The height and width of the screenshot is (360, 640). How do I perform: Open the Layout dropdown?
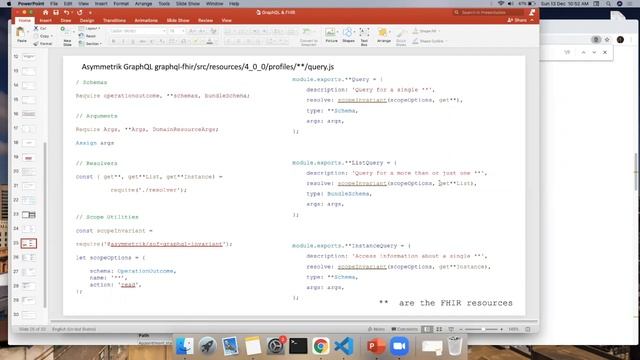[x=89, y=28]
